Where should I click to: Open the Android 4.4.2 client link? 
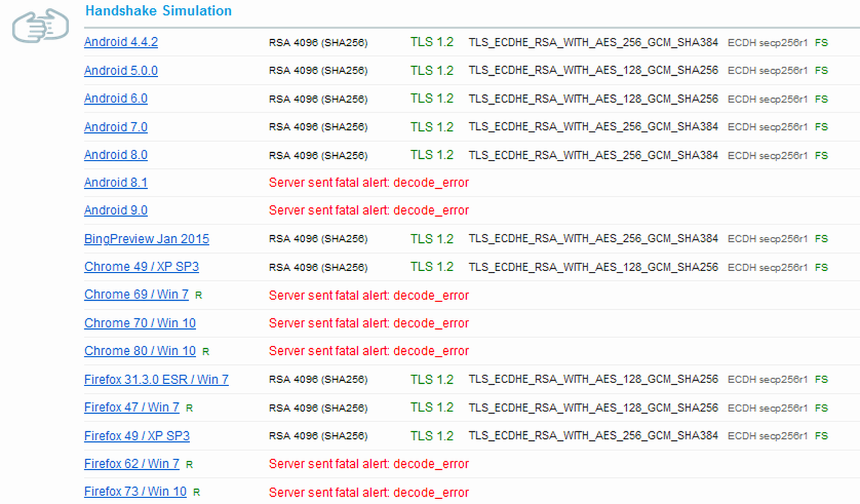(121, 42)
